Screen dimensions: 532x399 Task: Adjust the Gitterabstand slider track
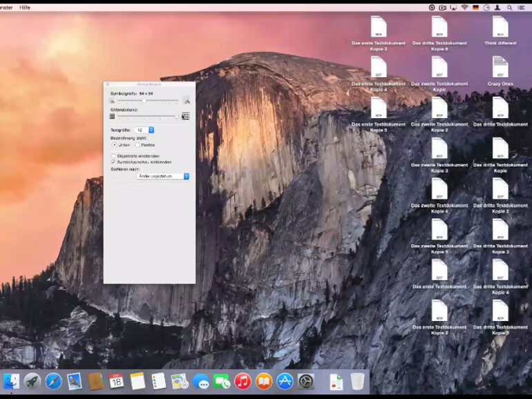148,116
